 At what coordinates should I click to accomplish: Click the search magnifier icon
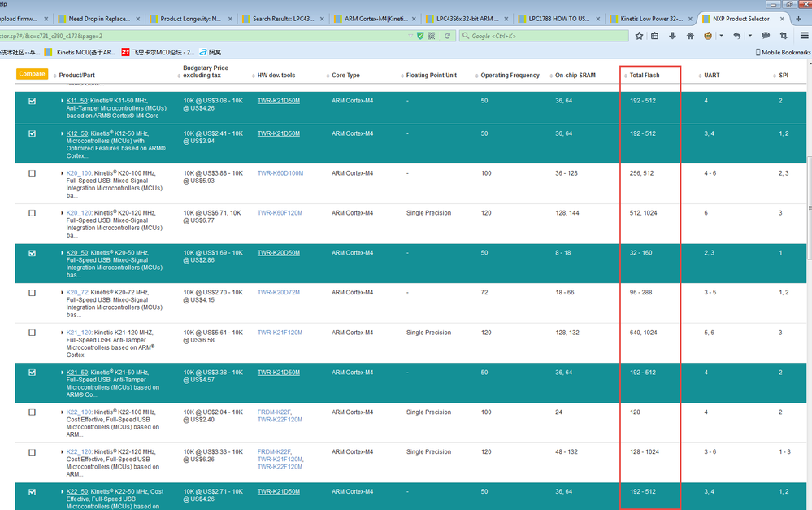[466, 36]
